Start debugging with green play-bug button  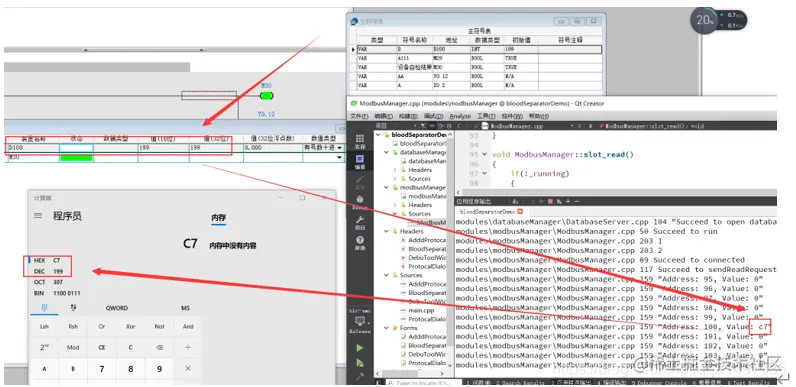pos(360,363)
